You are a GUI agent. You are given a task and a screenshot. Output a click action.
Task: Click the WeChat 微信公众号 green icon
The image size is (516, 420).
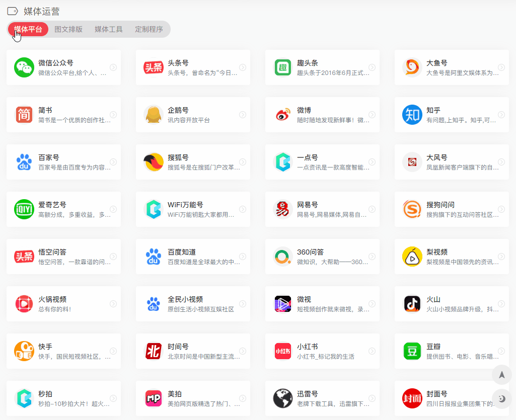click(24, 67)
